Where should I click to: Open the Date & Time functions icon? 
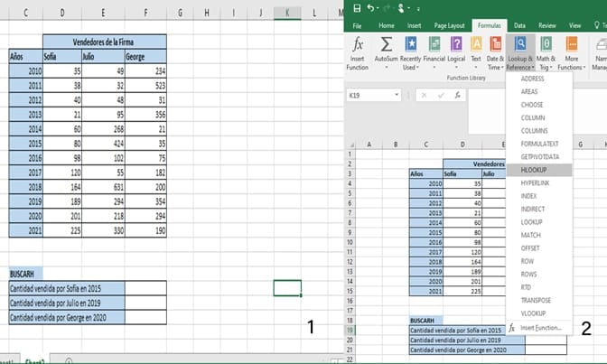(x=496, y=44)
